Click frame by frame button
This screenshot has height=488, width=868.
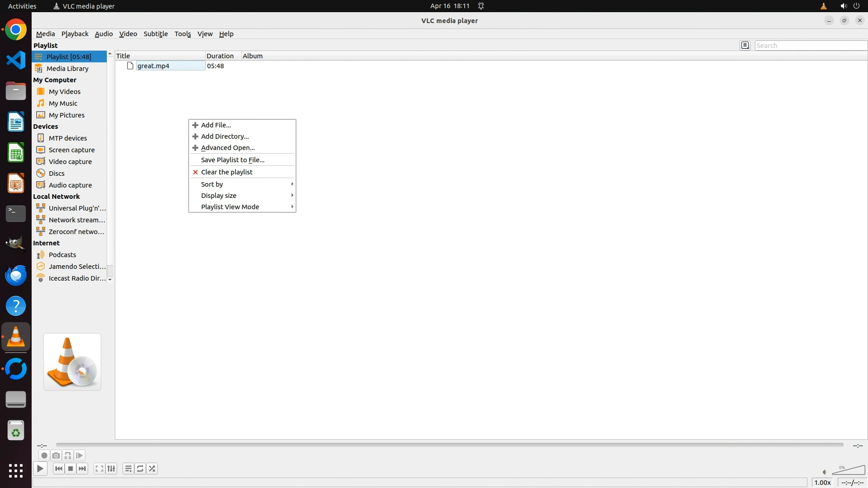coord(80,455)
